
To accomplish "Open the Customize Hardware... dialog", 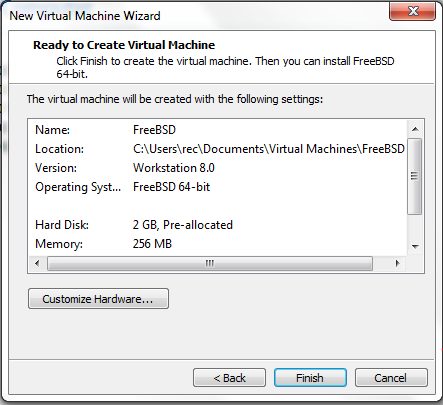I will (x=98, y=299).
